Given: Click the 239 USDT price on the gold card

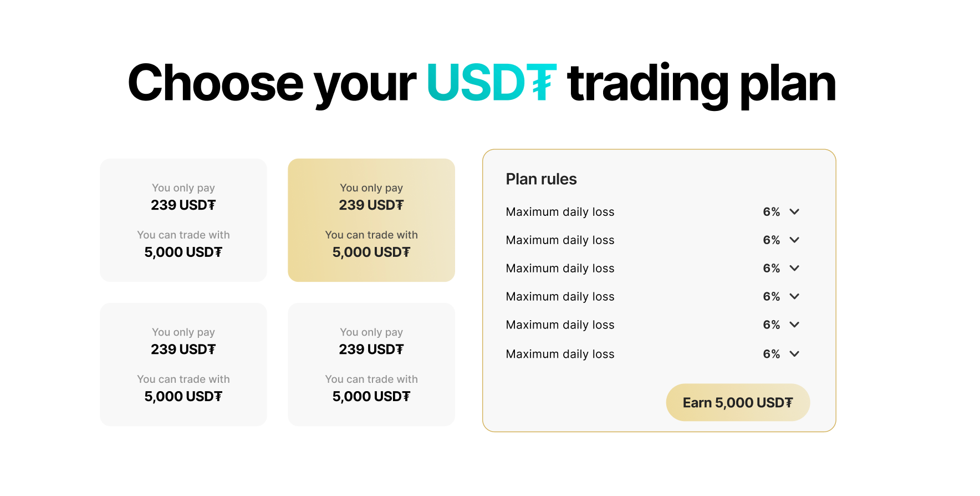Looking at the screenshot, I should point(371,205).
